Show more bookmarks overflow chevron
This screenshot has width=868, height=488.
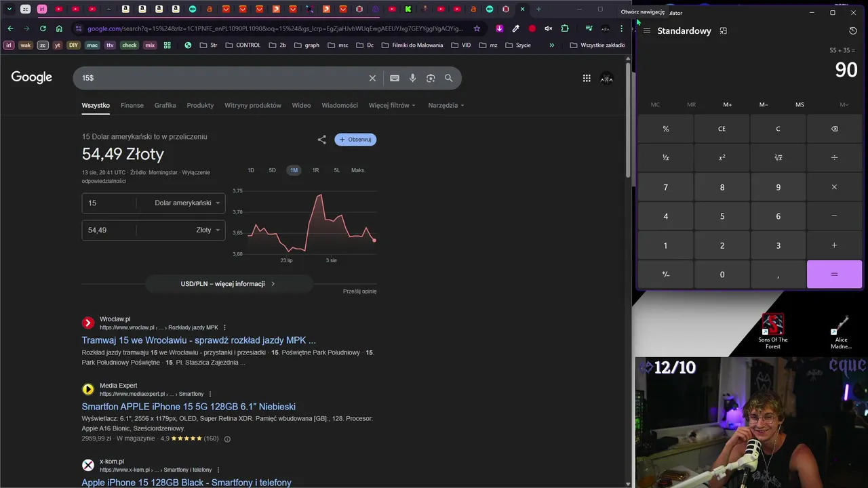[551, 45]
